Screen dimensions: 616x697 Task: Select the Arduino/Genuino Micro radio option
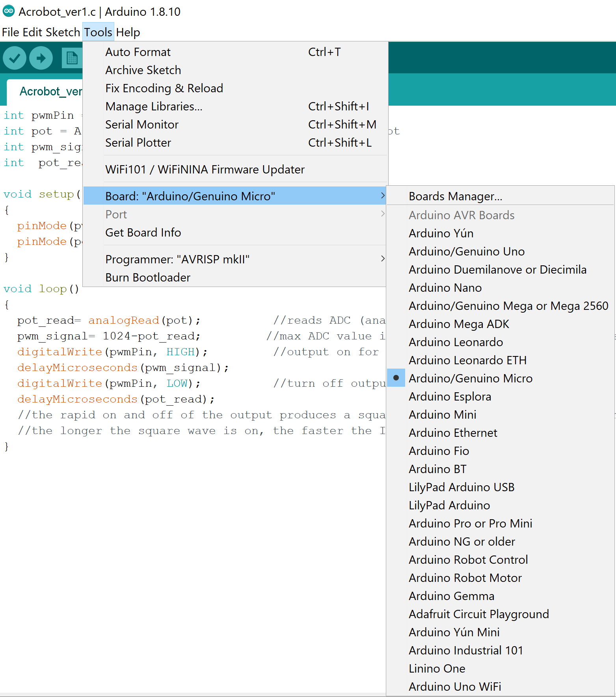pyautogui.click(x=501, y=378)
